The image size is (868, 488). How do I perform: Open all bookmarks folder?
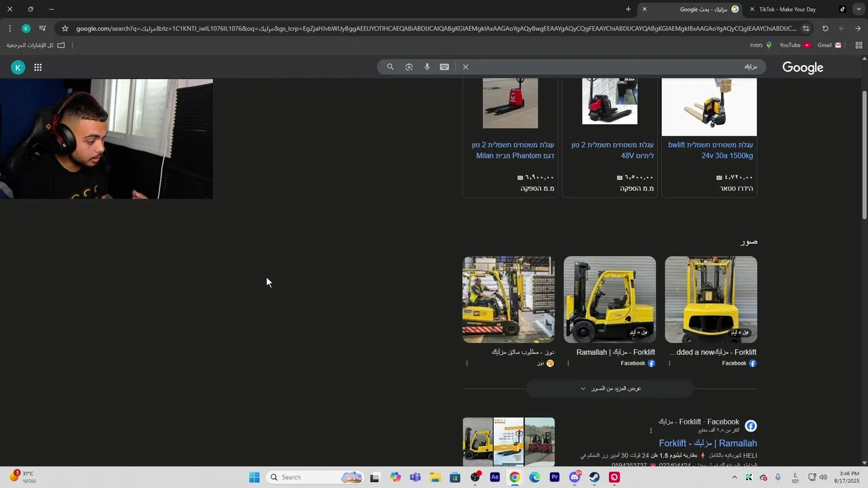click(36, 45)
